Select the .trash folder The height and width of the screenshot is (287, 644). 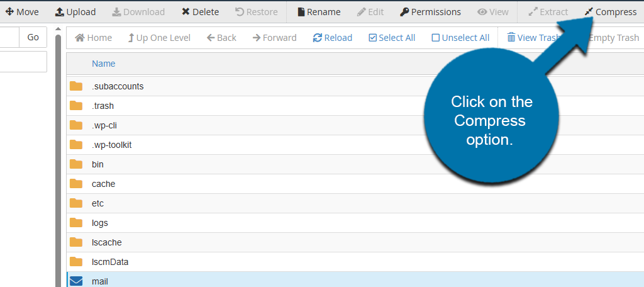tap(103, 106)
